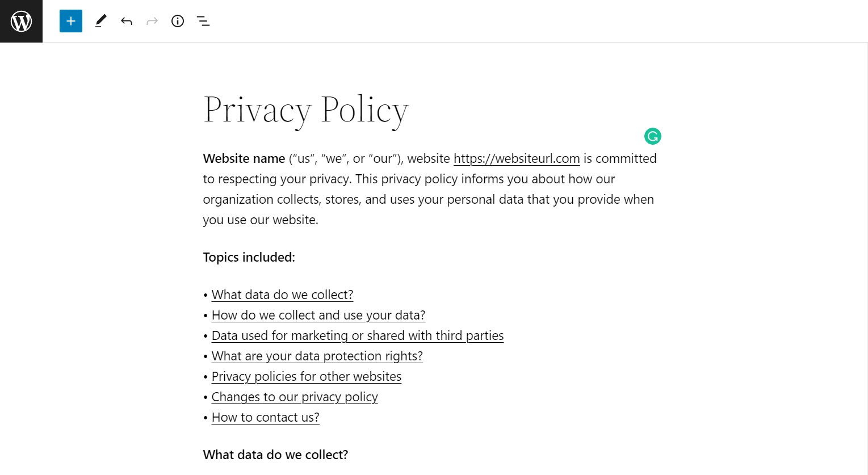Click the "Topics included:" text block

click(x=249, y=257)
